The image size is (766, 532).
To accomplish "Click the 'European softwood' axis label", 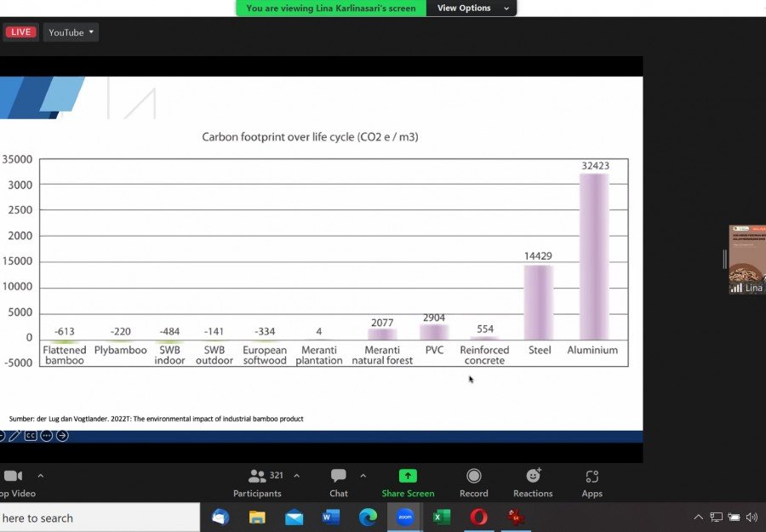I will [x=265, y=355].
